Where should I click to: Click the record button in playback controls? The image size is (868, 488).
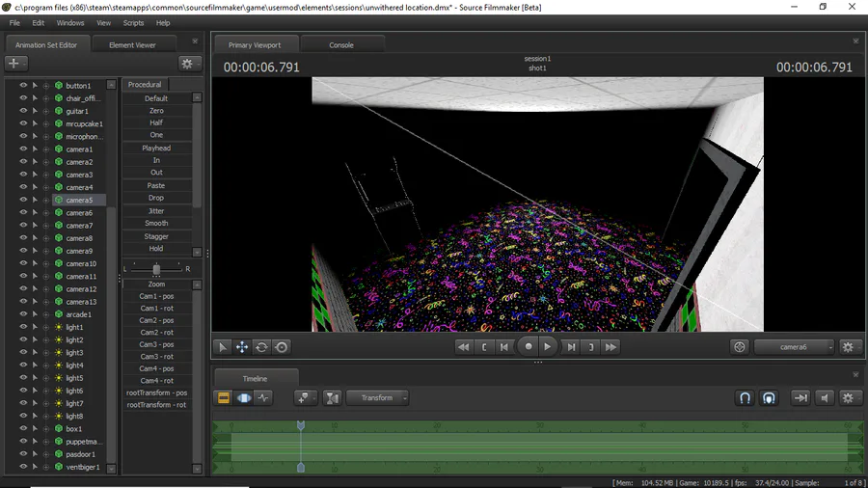coord(528,347)
